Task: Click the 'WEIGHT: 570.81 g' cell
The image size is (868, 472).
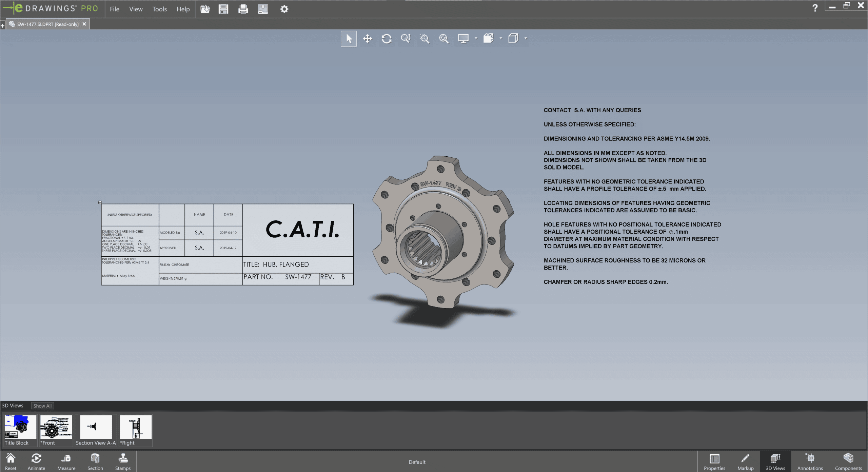Action: [x=201, y=279]
